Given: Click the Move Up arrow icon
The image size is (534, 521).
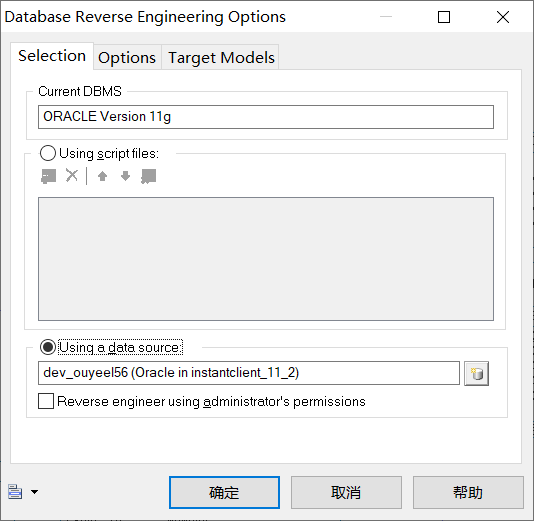Looking at the screenshot, I should coord(102,176).
